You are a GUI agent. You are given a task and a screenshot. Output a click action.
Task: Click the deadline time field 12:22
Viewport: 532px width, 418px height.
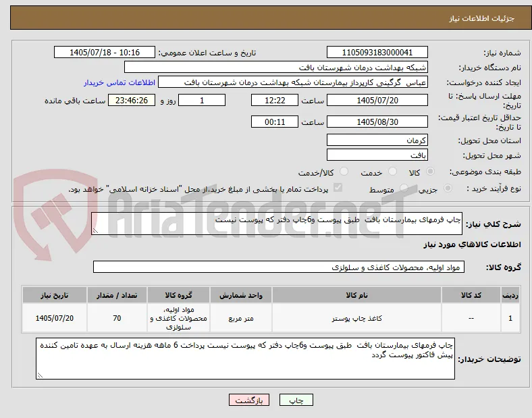[275, 100]
